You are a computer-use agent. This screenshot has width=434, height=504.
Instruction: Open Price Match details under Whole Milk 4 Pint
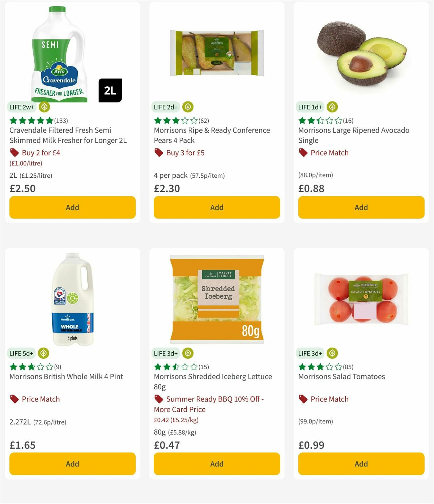click(41, 399)
